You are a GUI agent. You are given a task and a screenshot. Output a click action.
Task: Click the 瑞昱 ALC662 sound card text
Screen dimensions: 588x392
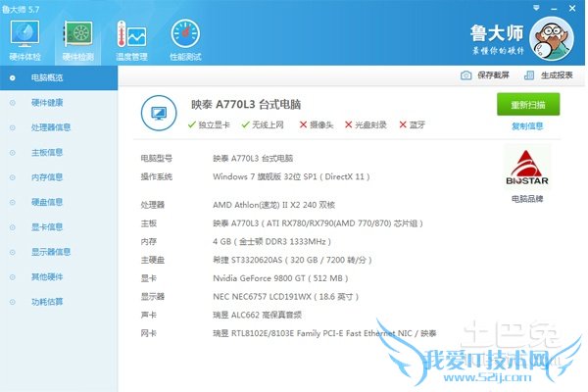(x=257, y=316)
